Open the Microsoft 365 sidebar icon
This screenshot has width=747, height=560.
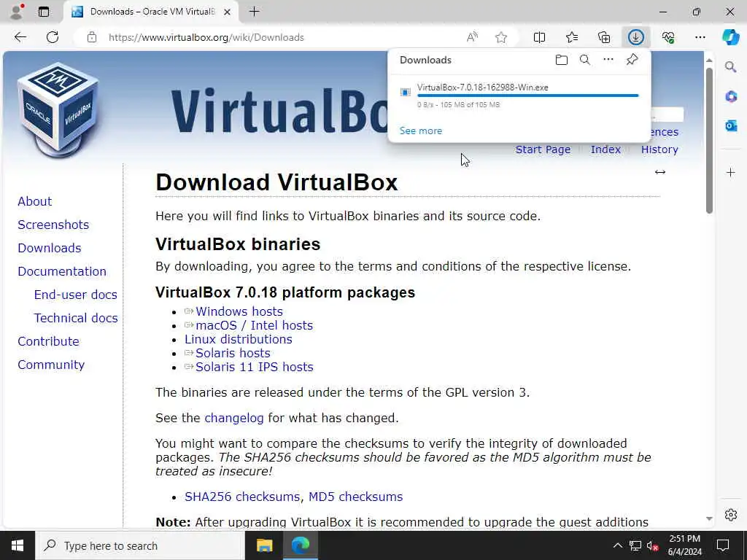(731, 97)
